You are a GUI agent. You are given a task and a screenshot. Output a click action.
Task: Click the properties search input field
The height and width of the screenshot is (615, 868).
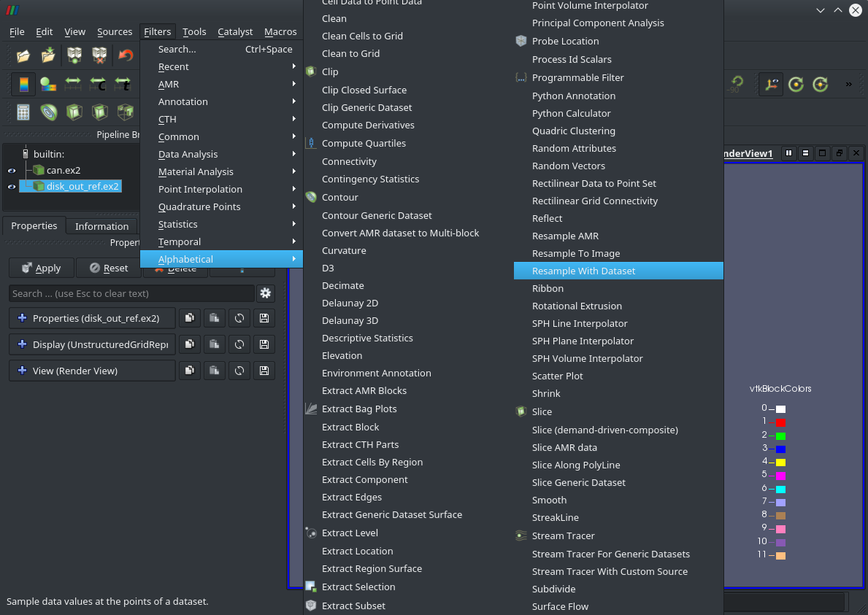[x=131, y=293]
